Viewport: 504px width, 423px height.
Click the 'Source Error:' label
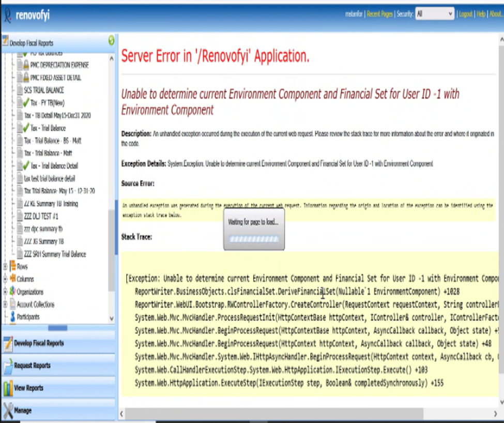click(x=138, y=184)
